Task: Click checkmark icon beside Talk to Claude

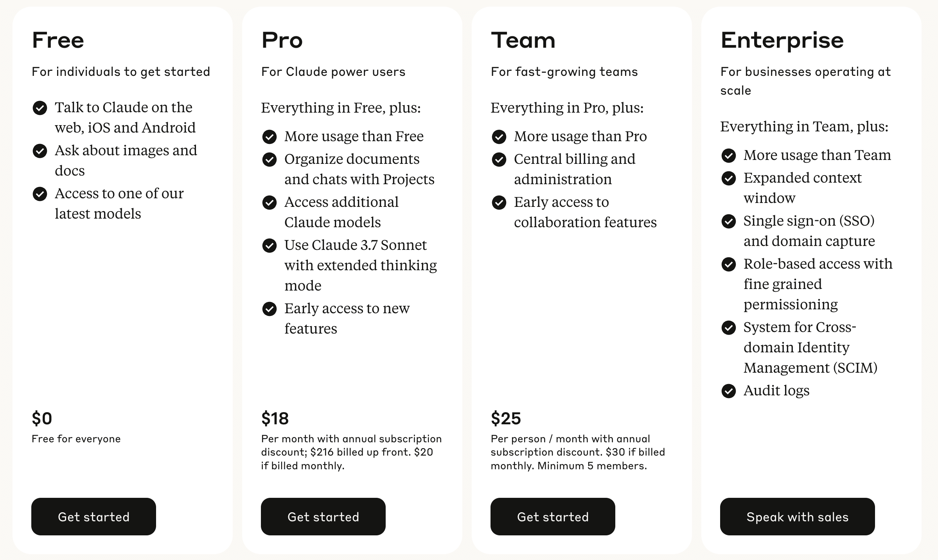Action: click(x=40, y=108)
